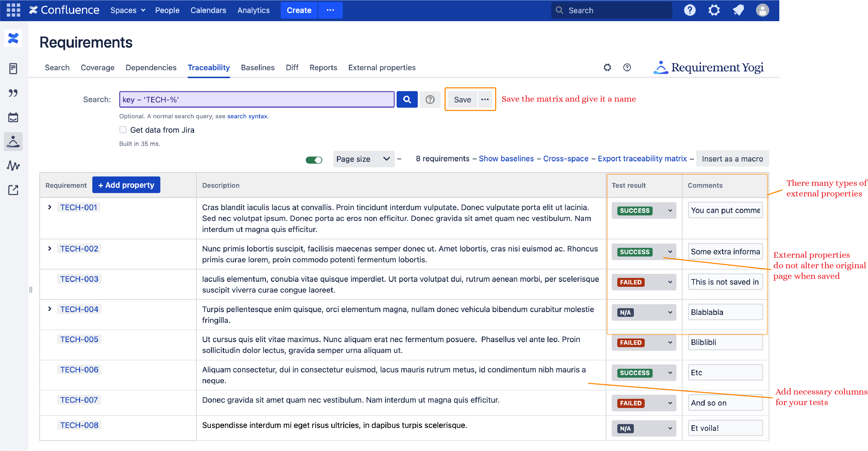The image size is (868, 451).
Task: Click the Add property button
Action: pos(126,185)
